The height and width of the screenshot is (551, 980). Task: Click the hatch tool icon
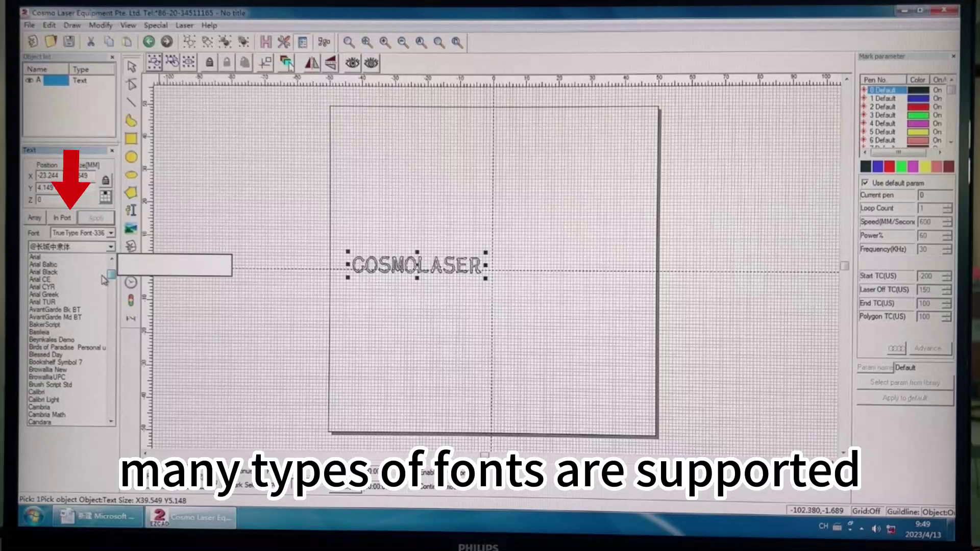tap(265, 42)
